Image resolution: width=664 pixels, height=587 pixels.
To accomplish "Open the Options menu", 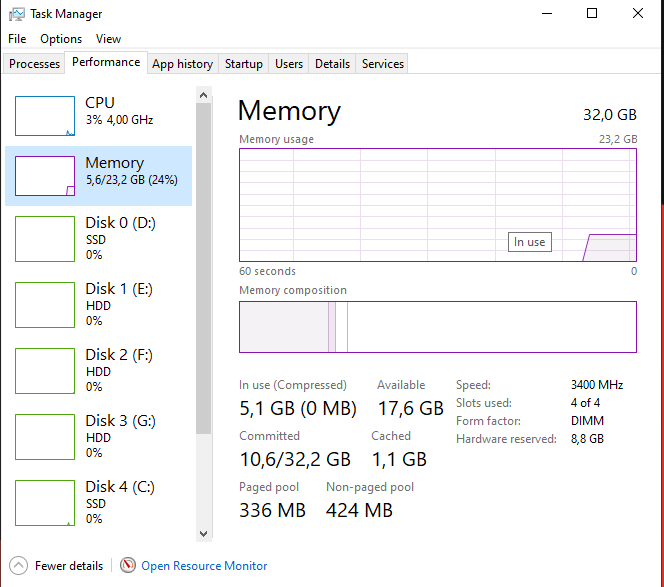I will coord(61,39).
